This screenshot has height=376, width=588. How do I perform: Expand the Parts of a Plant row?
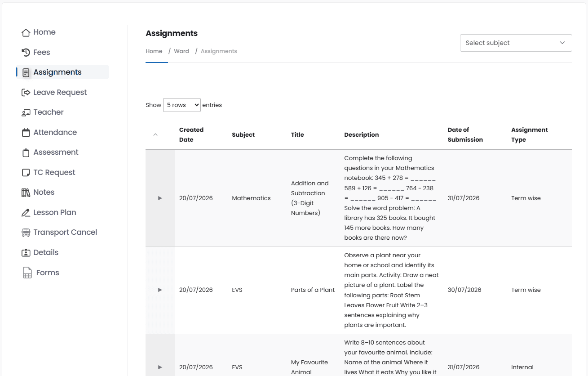coord(160,290)
